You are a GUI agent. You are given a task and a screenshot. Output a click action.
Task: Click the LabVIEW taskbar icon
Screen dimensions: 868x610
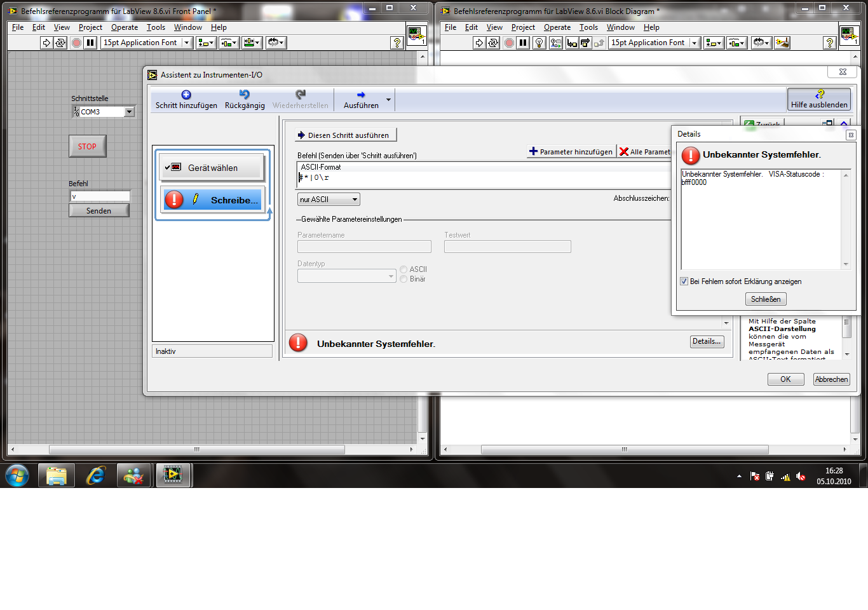[173, 475]
